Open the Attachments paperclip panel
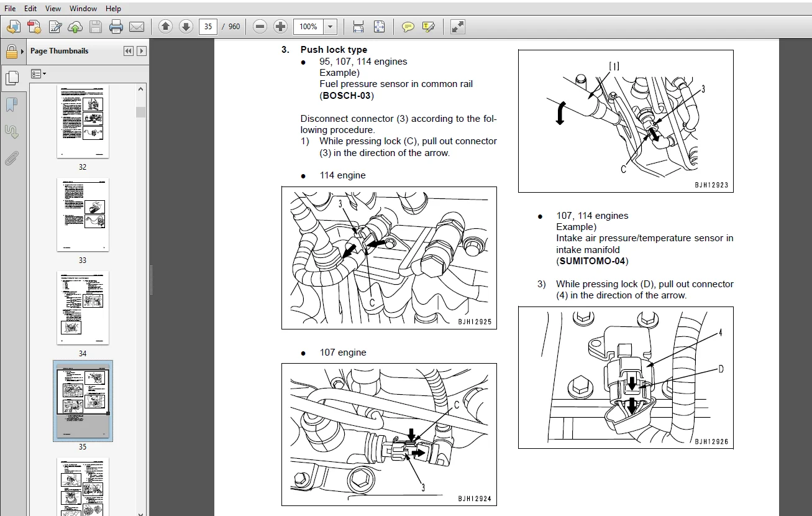The height and width of the screenshot is (516, 812). (11, 159)
